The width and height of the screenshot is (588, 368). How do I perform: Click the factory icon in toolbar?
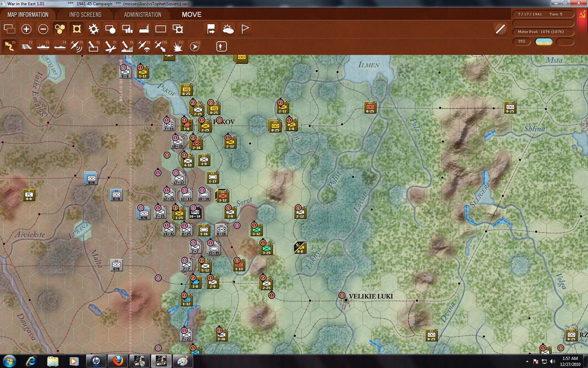coord(144,29)
